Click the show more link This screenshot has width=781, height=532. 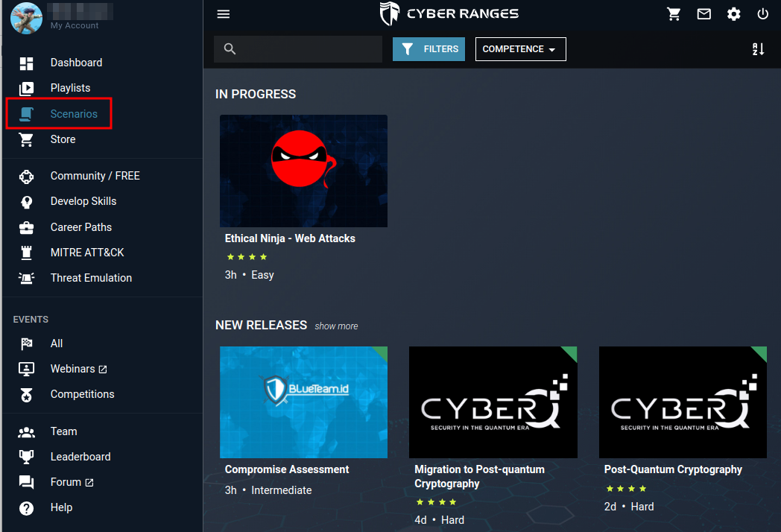[x=336, y=326]
